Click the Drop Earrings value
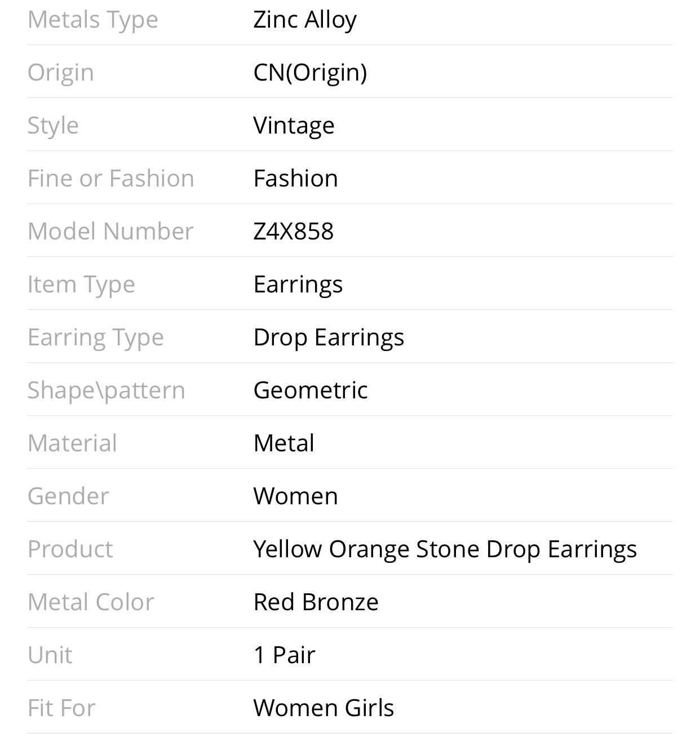Image resolution: width=700 pixels, height=737 pixels. [x=329, y=338]
